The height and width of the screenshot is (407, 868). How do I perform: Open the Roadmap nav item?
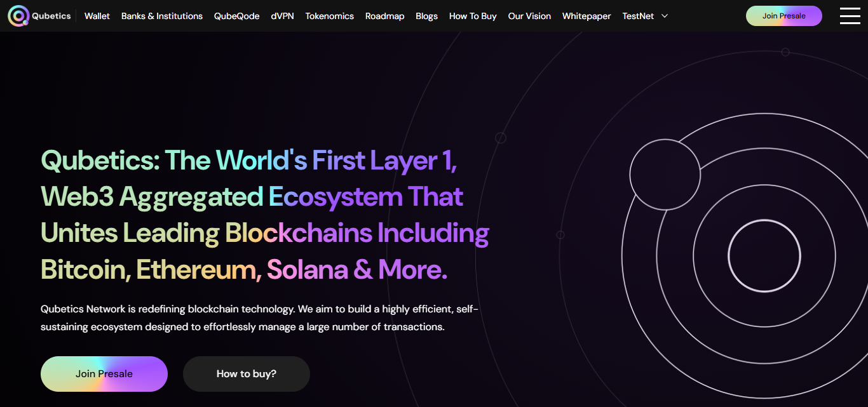(385, 16)
